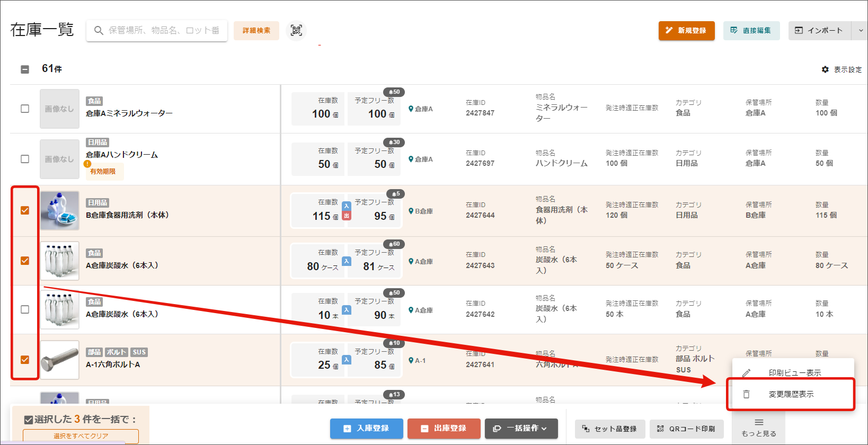The image size is (868, 445).
Task: Uncheck the B倉庫食器用洗剤 row checkbox
Action: coord(25,210)
